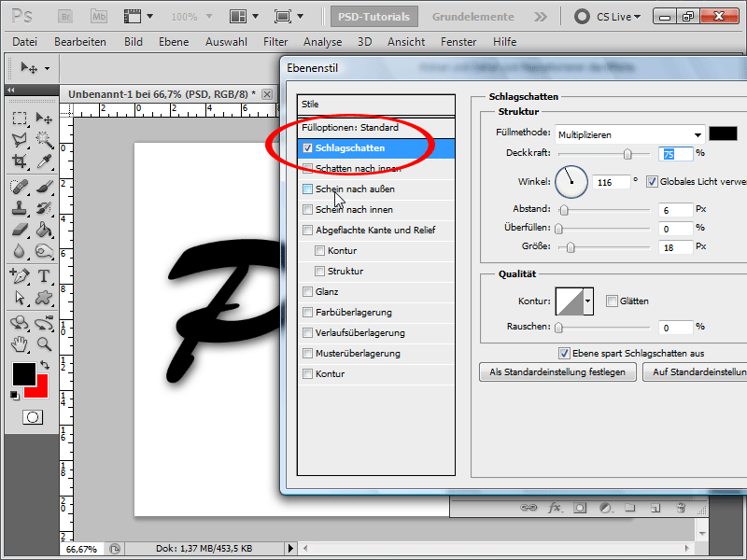Click the layer effects fx icon

tap(555, 508)
